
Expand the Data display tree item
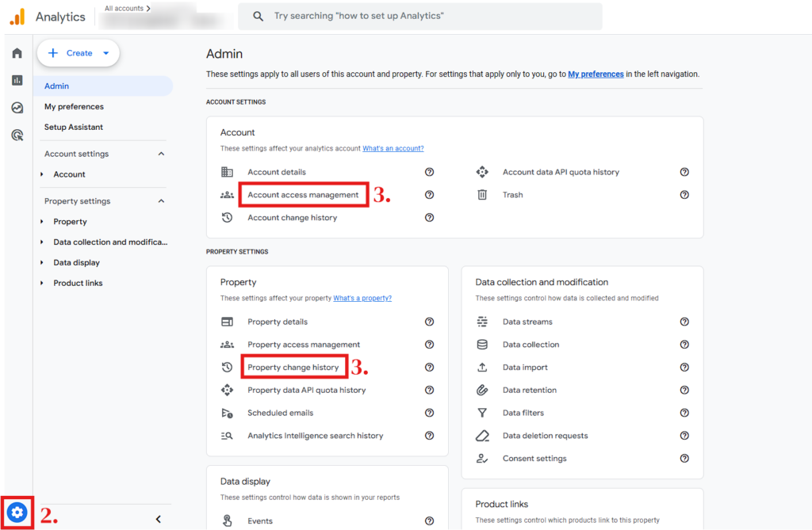[x=42, y=262]
